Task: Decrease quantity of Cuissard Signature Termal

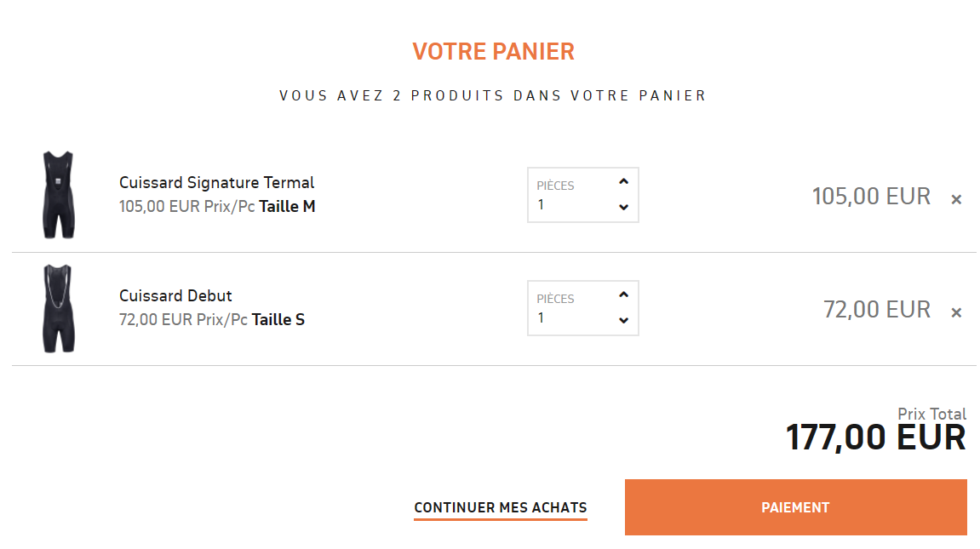Action: (623, 207)
